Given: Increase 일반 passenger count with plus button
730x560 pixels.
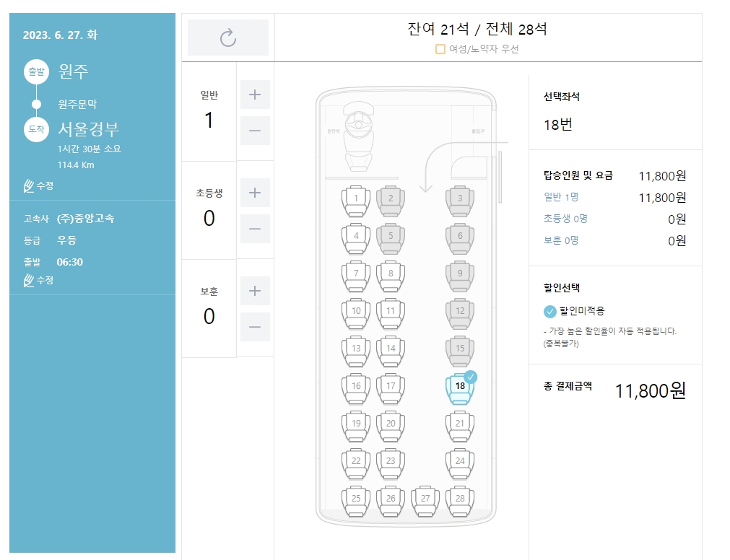Looking at the screenshot, I should 254,94.
